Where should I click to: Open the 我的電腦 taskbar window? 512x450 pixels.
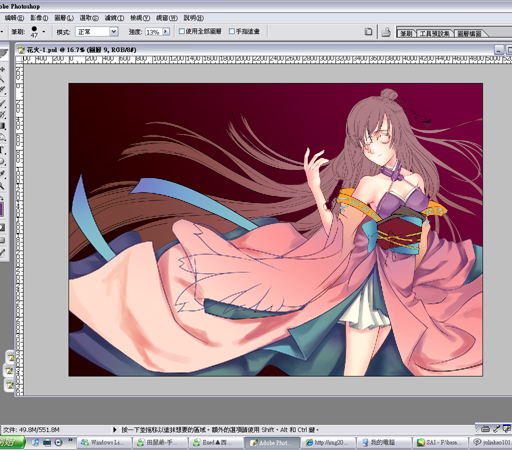(384, 443)
